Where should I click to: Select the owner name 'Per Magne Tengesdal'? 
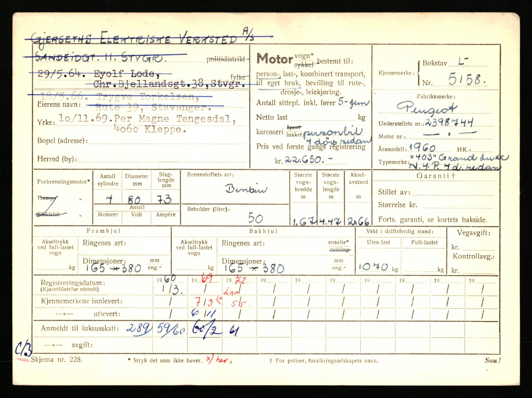click(175, 119)
